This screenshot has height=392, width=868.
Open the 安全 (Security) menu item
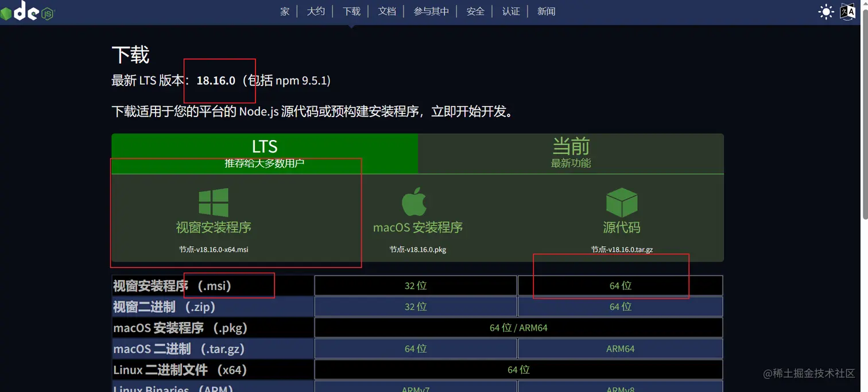pos(475,11)
